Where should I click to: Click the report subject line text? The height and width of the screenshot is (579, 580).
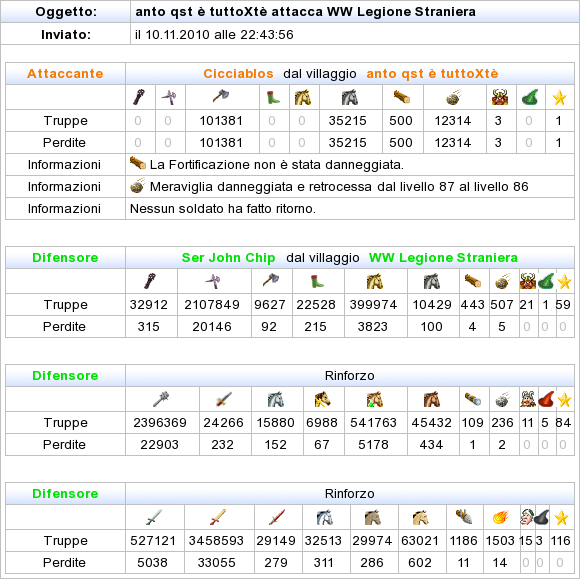(x=306, y=12)
